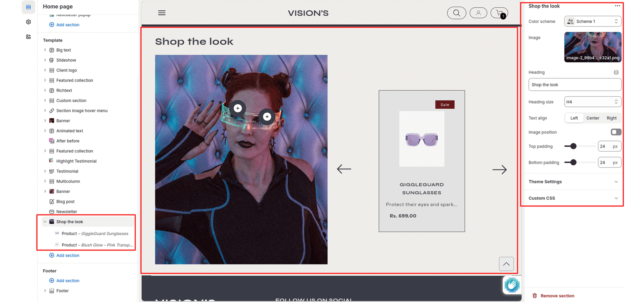Click Add section below Newsletter popup

coord(64,24)
